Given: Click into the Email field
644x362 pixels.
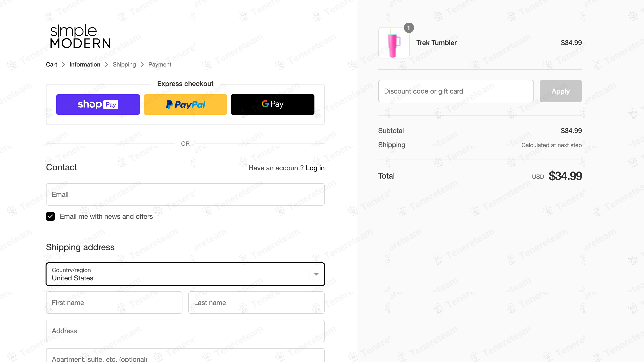Looking at the screenshot, I should 185,194.
